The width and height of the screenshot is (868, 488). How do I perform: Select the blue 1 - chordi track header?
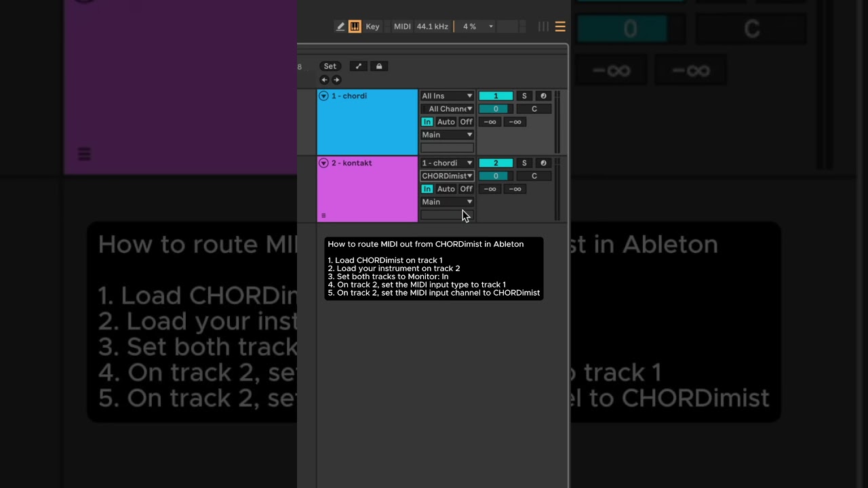click(368, 122)
